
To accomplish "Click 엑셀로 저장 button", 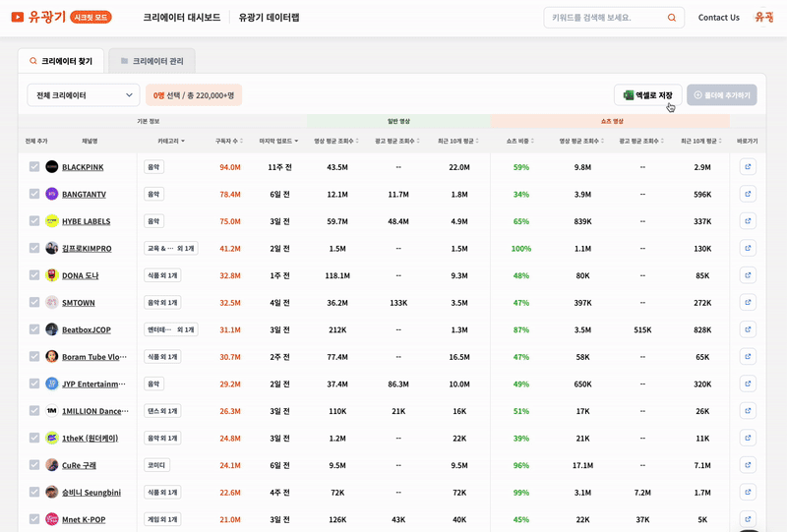I will (648, 95).
